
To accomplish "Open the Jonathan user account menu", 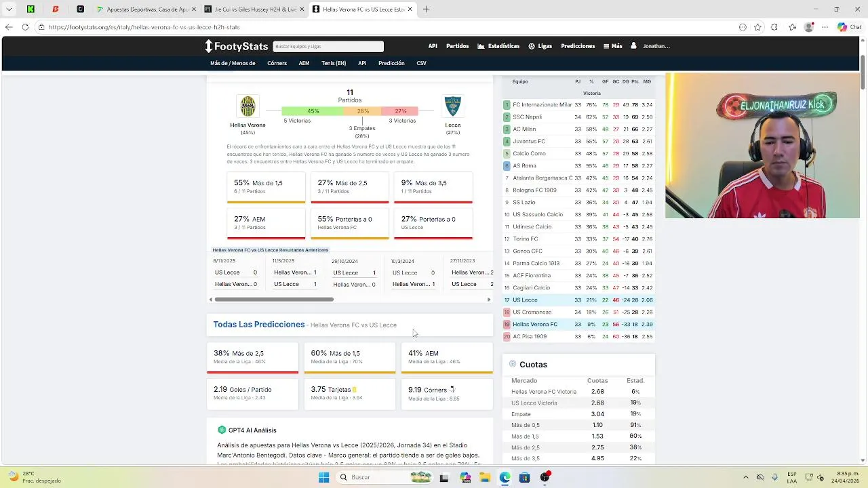I will click(650, 46).
